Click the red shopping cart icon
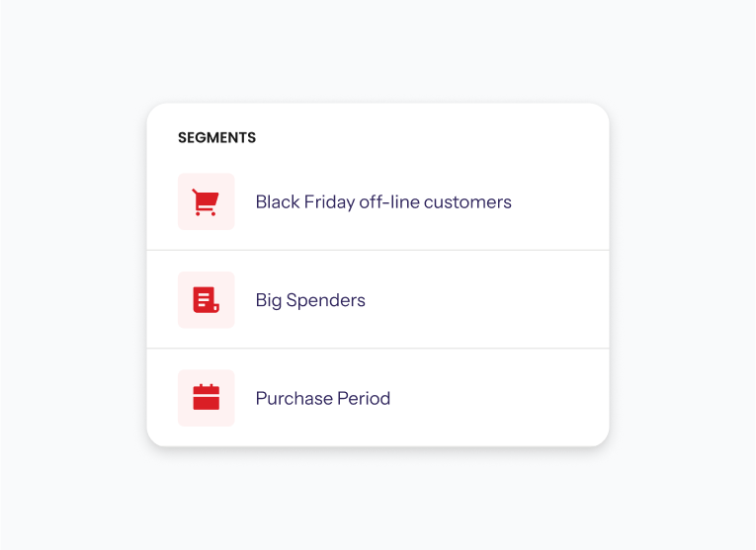Screen dimensions: 756x550 (206, 201)
